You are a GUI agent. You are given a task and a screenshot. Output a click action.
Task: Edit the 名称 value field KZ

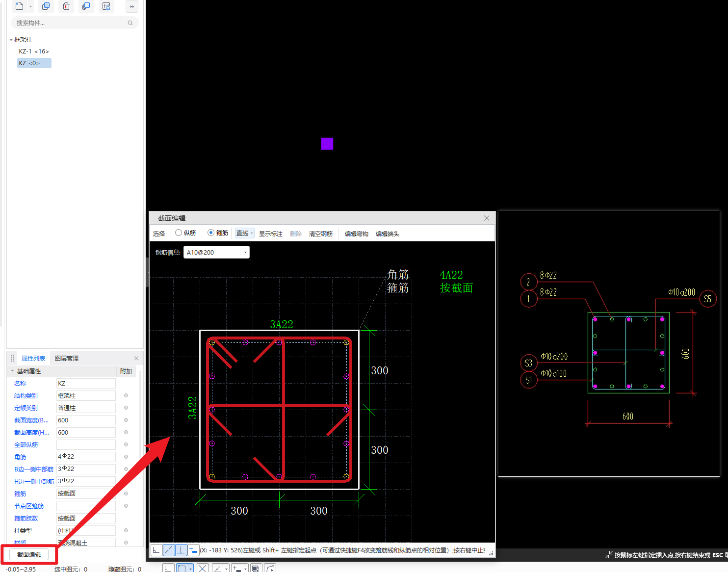pos(86,383)
